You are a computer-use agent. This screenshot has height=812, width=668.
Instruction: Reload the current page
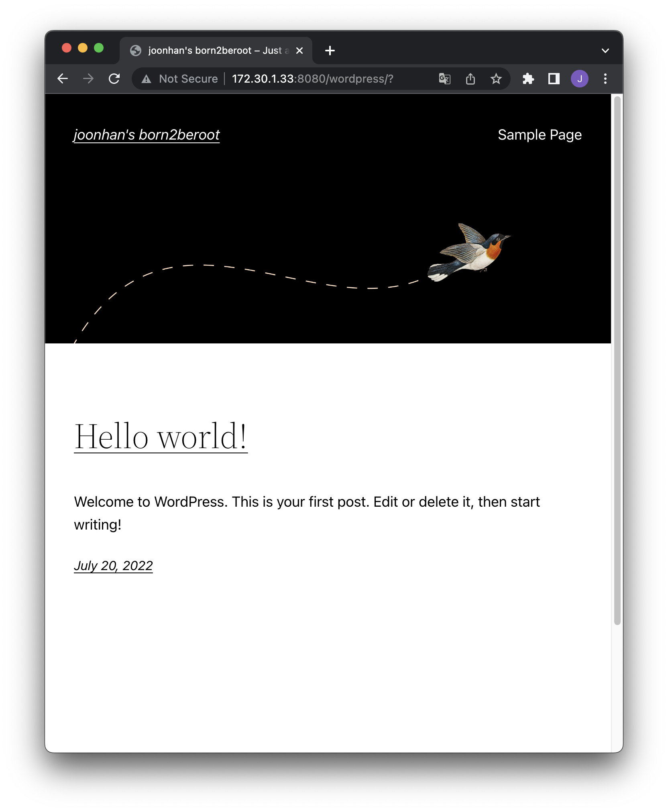(x=114, y=79)
